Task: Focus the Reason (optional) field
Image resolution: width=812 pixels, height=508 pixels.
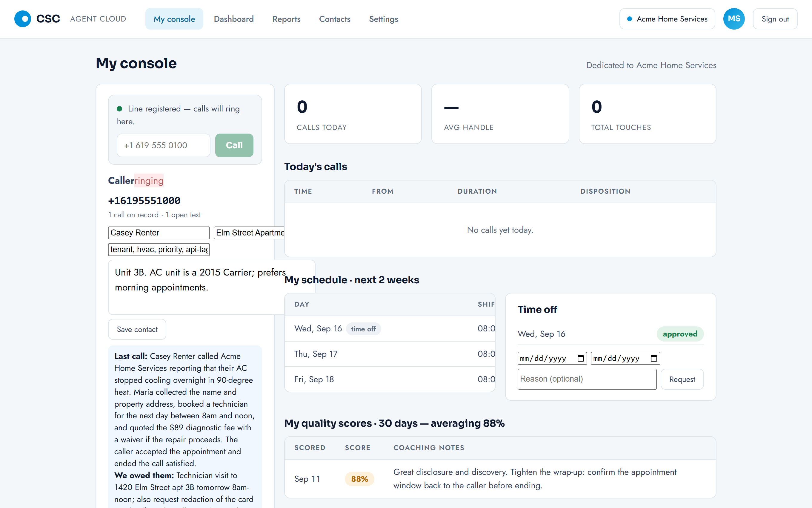Action: [x=587, y=379]
